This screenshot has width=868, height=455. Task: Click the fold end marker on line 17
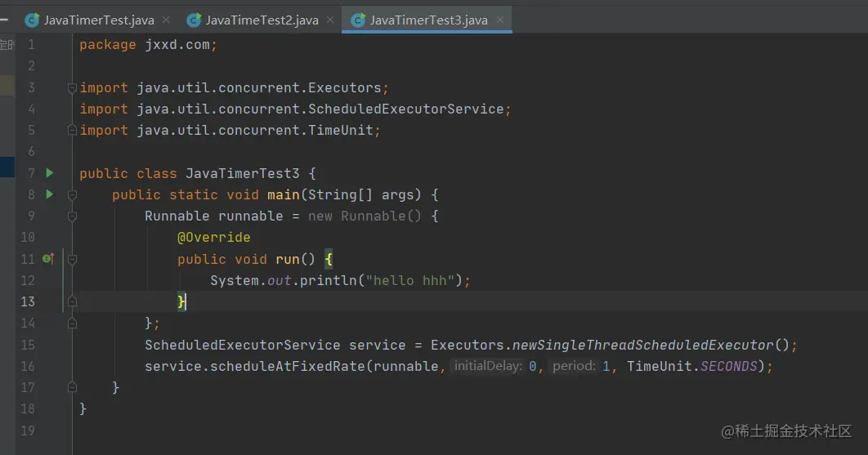click(x=72, y=387)
